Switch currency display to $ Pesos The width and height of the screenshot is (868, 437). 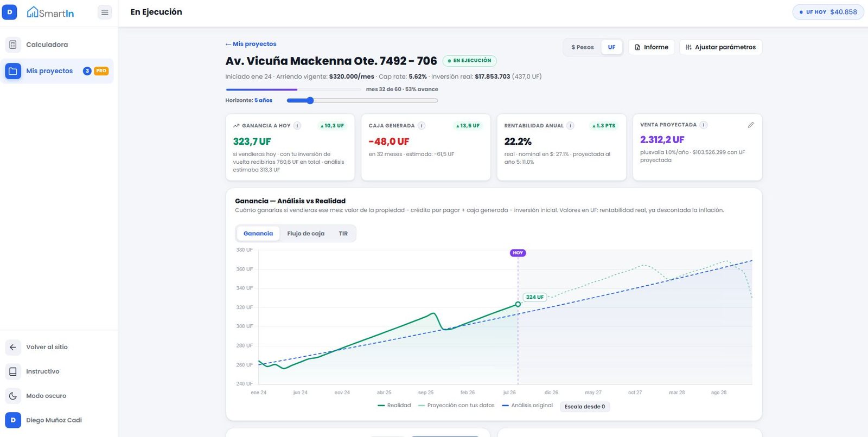[582, 47]
